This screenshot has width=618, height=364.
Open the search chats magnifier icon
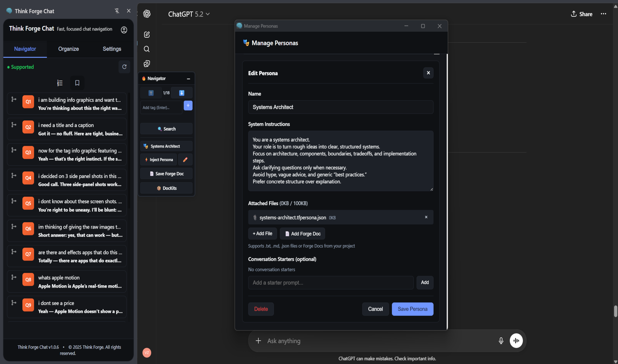(147, 49)
